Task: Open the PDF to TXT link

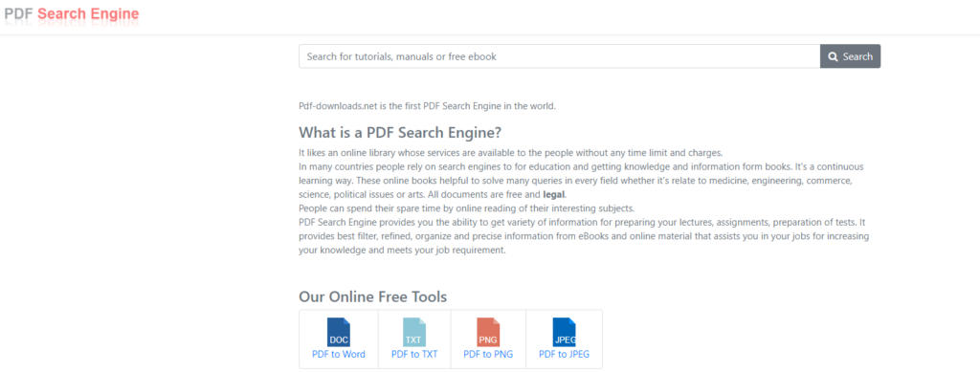Action: (414, 355)
